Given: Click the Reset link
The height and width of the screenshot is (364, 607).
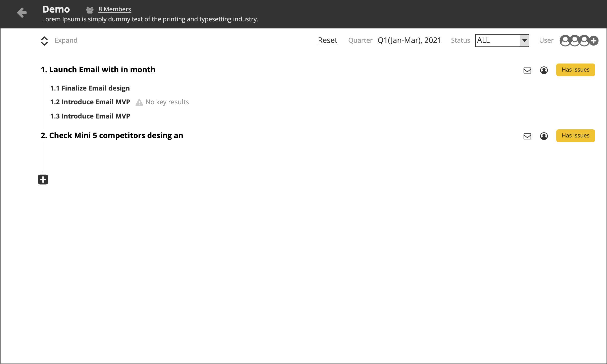Looking at the screenshot, I should click(327, 40).
